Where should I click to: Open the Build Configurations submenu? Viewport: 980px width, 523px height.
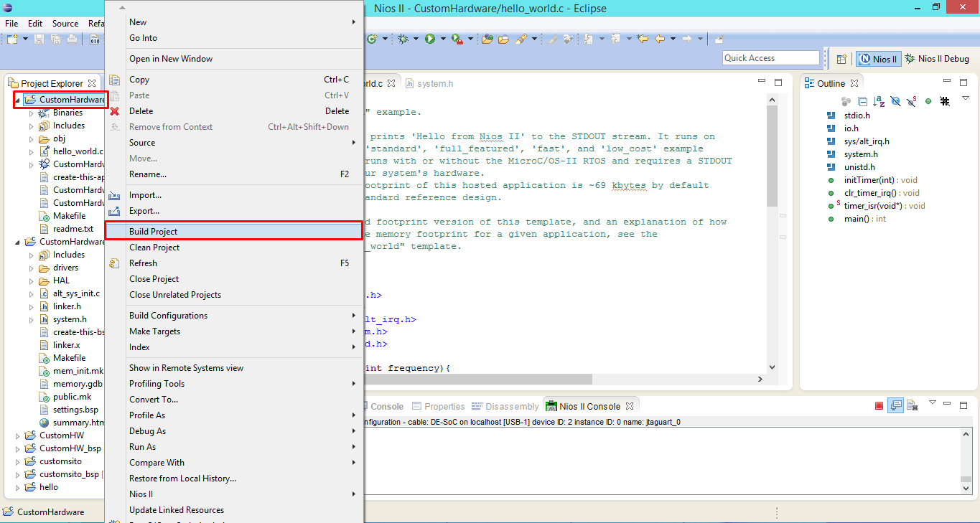point(234,316)
